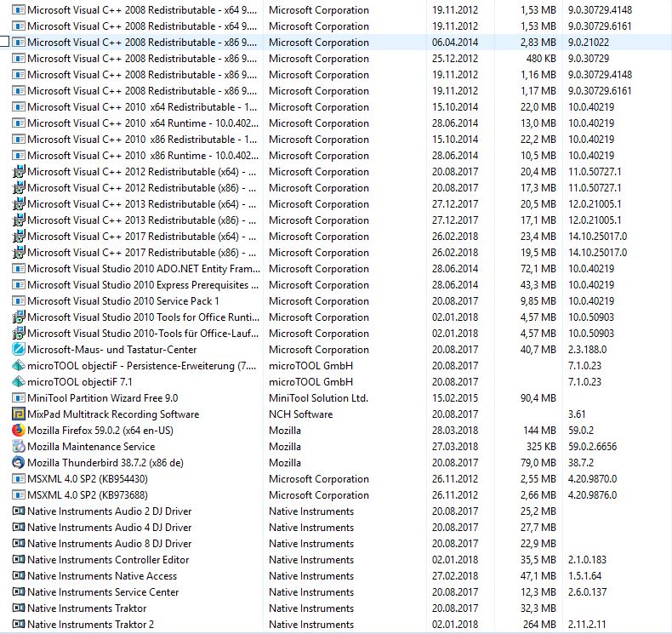Click the publisher cell NCH Software

(300, 414)
